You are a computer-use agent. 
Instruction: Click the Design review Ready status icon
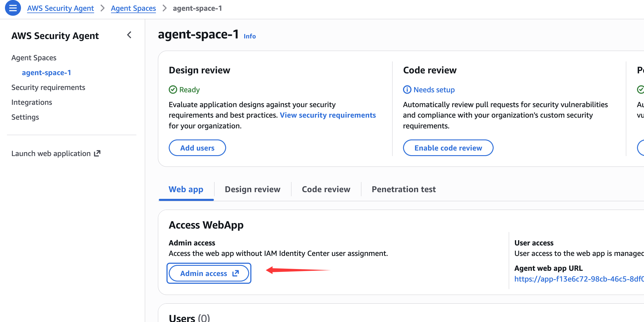pyautogui.click(x=173, y=90)
